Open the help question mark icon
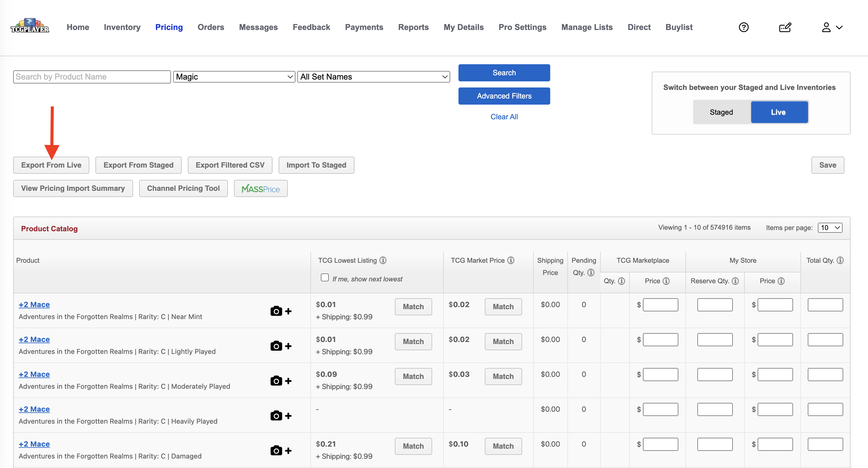 [x=743, y=27]
